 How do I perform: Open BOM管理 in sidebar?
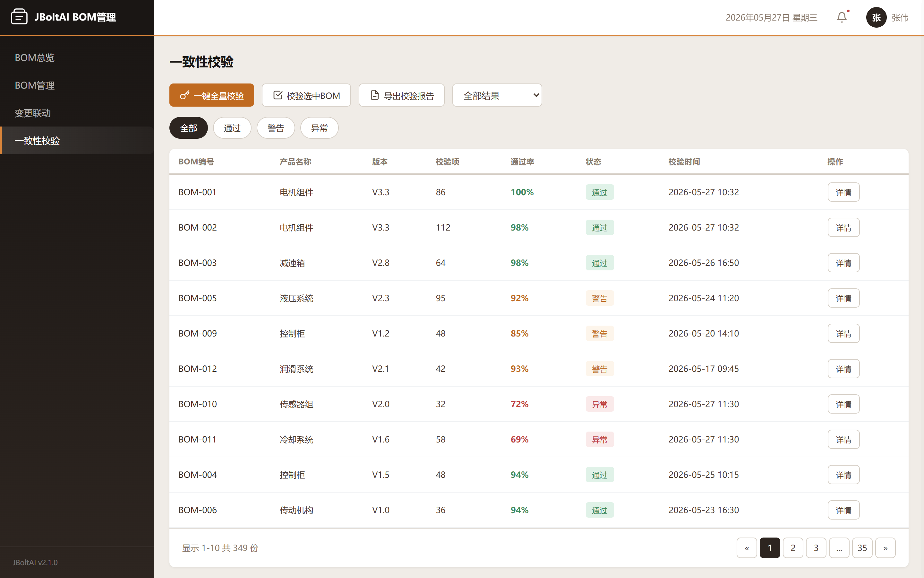click(77, 85)
